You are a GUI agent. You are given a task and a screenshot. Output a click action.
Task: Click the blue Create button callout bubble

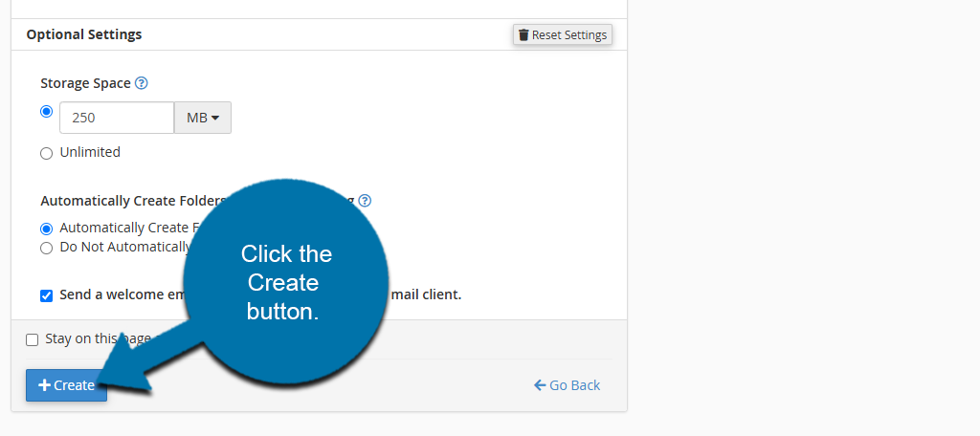click(285, 282)
